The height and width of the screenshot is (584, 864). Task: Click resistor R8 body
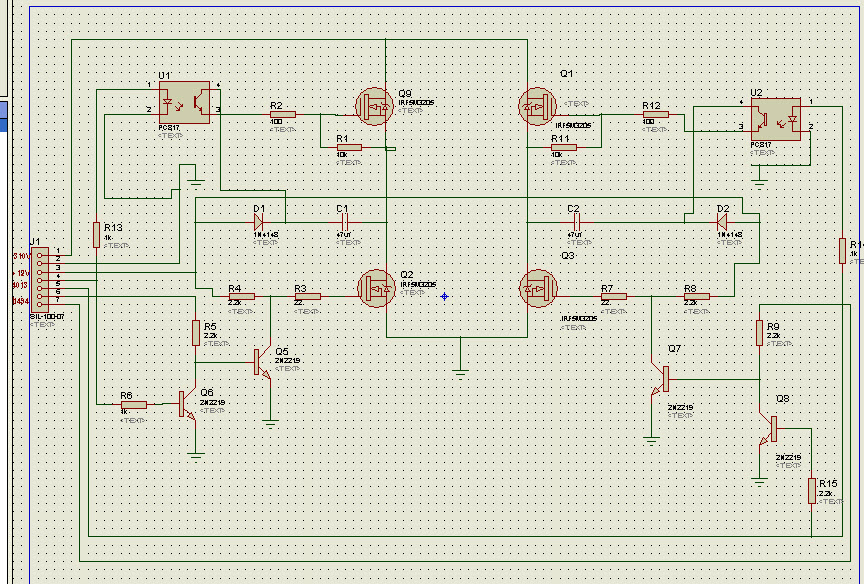click(x=696, y=296)
